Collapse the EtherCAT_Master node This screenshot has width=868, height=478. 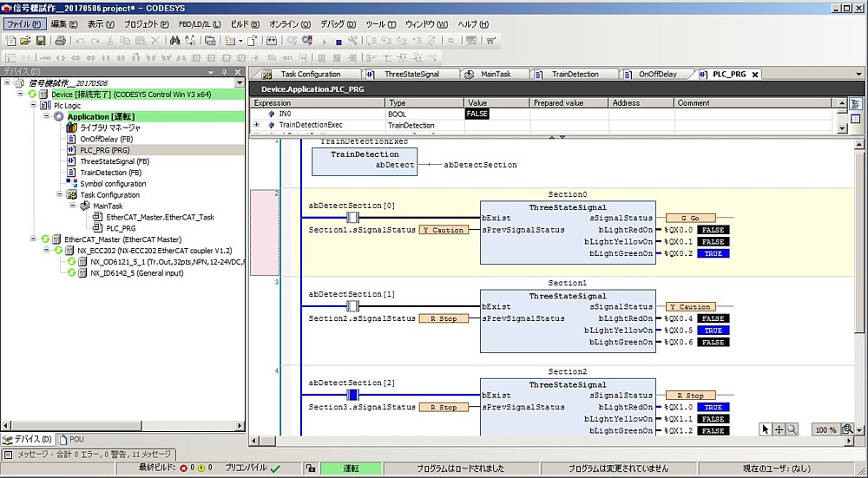tap(33, 239)
